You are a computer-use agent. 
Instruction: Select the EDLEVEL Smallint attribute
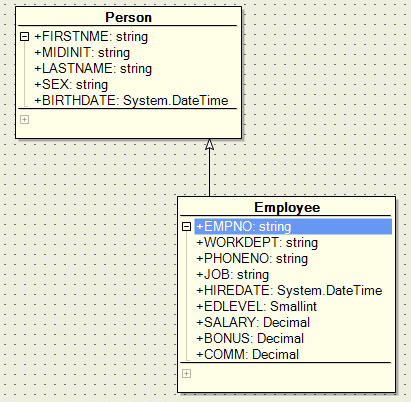coord(256,306)
